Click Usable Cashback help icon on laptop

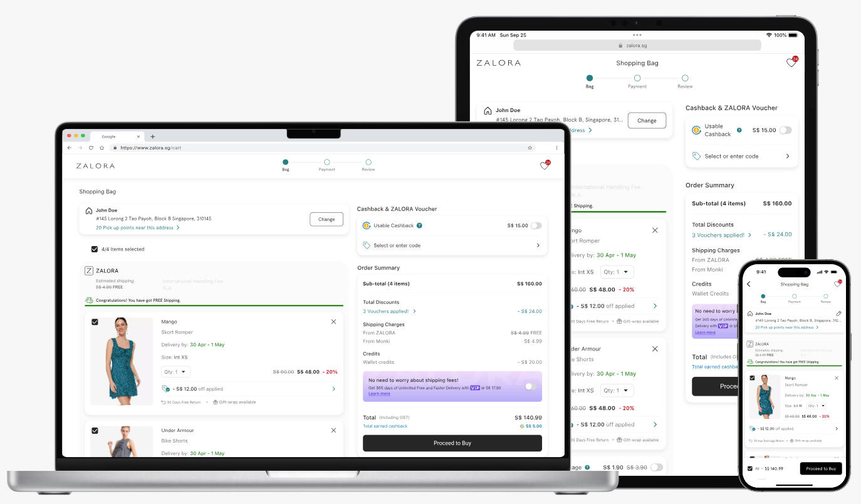[419, 225]
